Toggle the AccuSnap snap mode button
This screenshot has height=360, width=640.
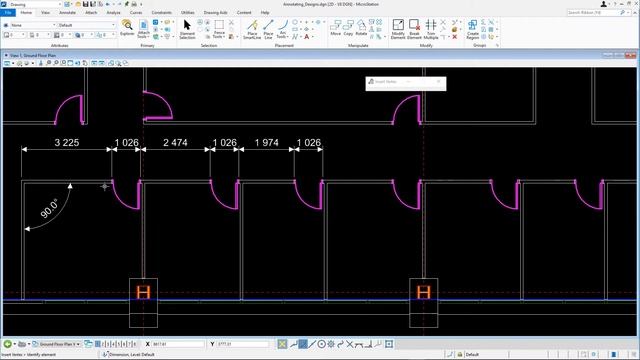click(x=282, y=344)
